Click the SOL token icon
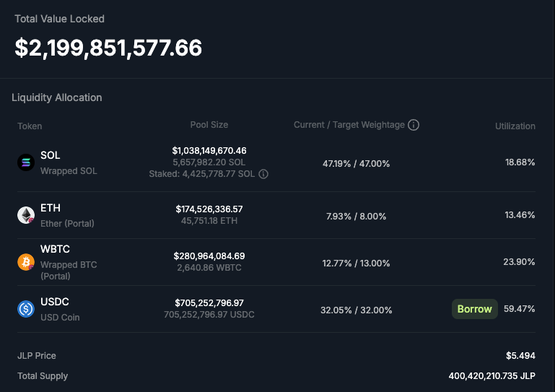 click(26, 163)
